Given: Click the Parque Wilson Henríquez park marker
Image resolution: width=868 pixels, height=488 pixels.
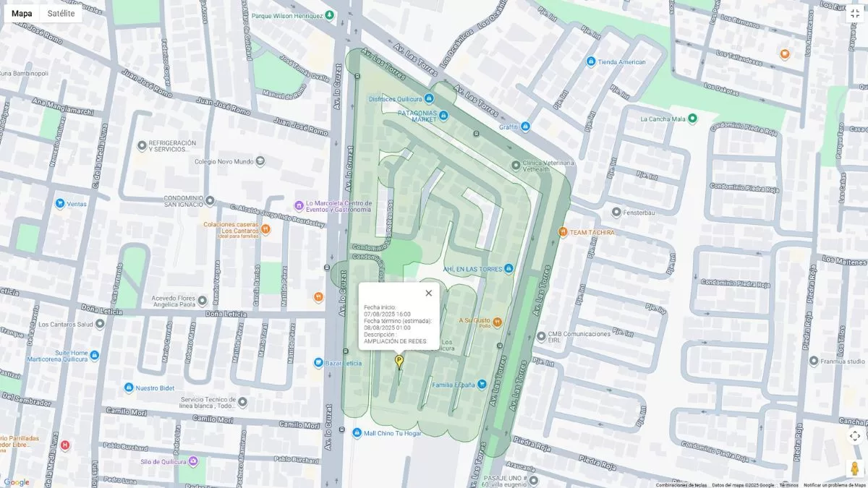Looking at the screenshot, I should (330, 15).
